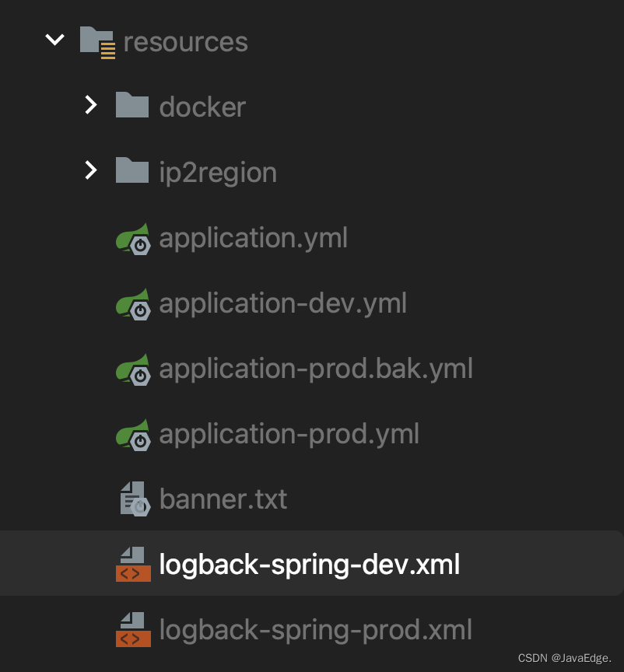Image resolution: width=624 pixels, height=672 pixels.
Task: Click the resources root folder icon
Action: (x=97, y=41)
